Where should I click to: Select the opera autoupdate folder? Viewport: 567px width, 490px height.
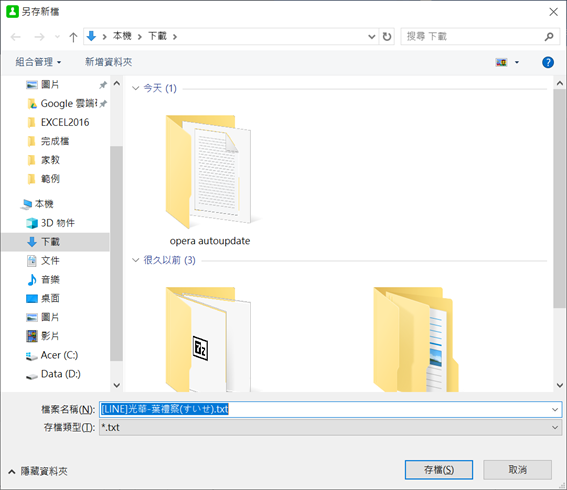click(210, 180)
